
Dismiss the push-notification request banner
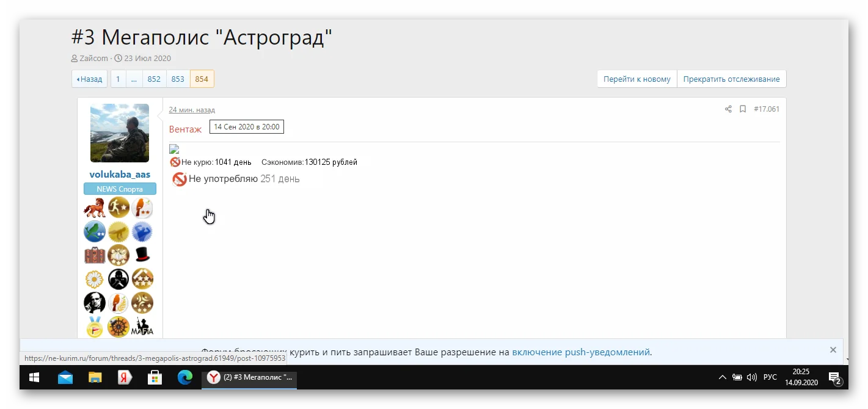coord(833,350)
